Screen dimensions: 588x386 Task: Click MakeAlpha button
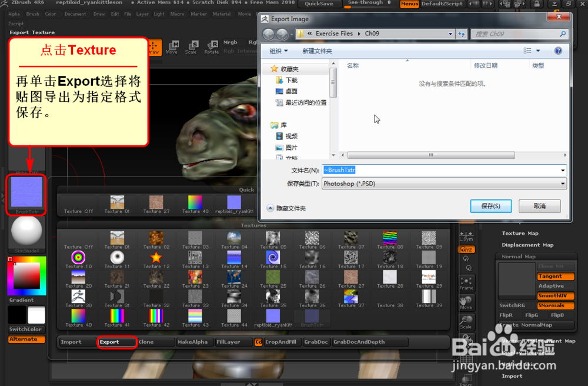pos(195,342)
